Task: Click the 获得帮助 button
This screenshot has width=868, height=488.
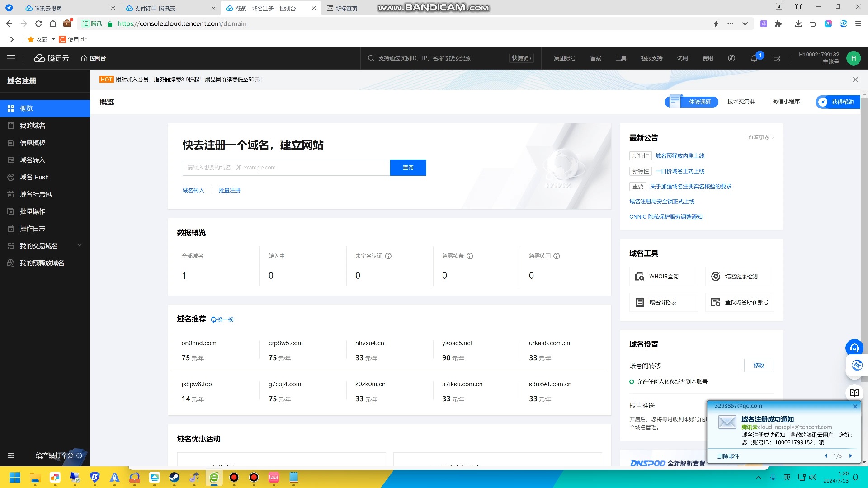Action: click(838, 102)
